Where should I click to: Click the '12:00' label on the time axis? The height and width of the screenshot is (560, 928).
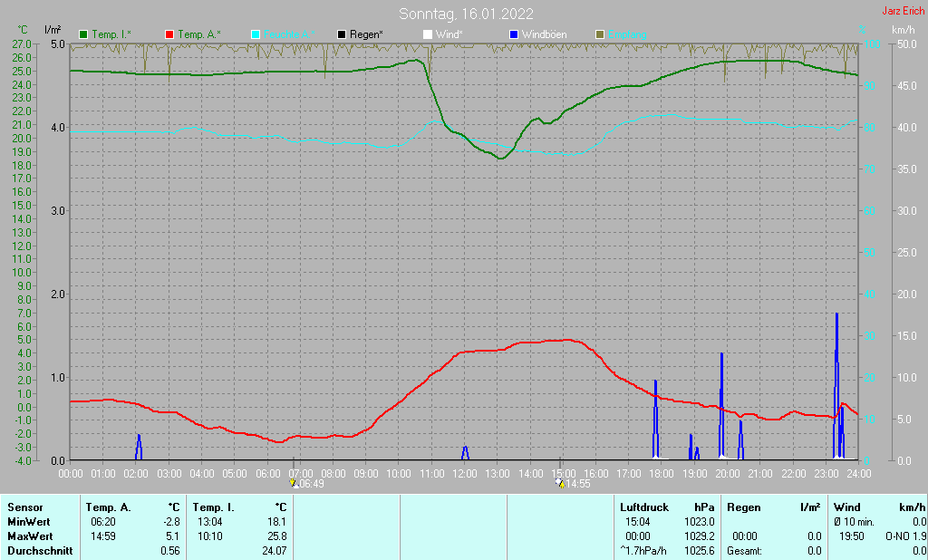click(465, 474)
